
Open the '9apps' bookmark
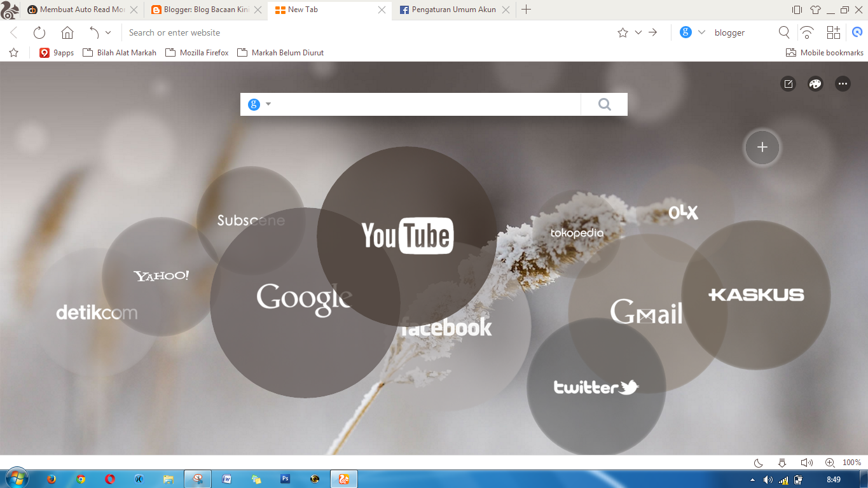57,53
